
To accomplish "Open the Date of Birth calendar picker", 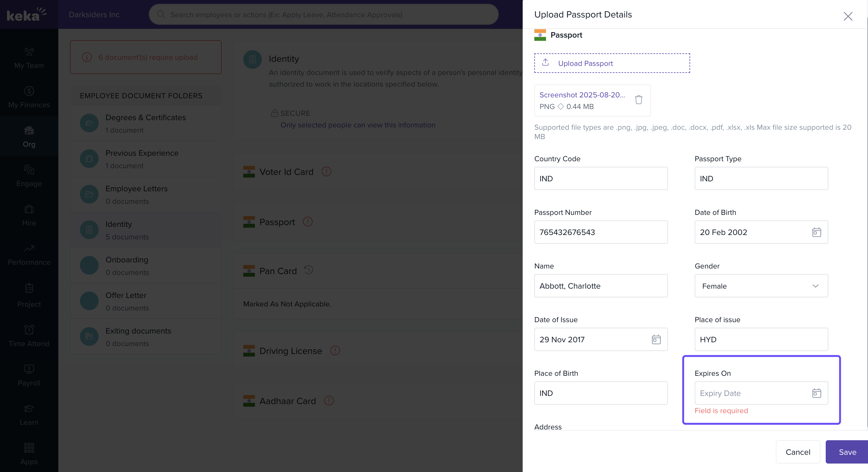I will click(816, 232).
